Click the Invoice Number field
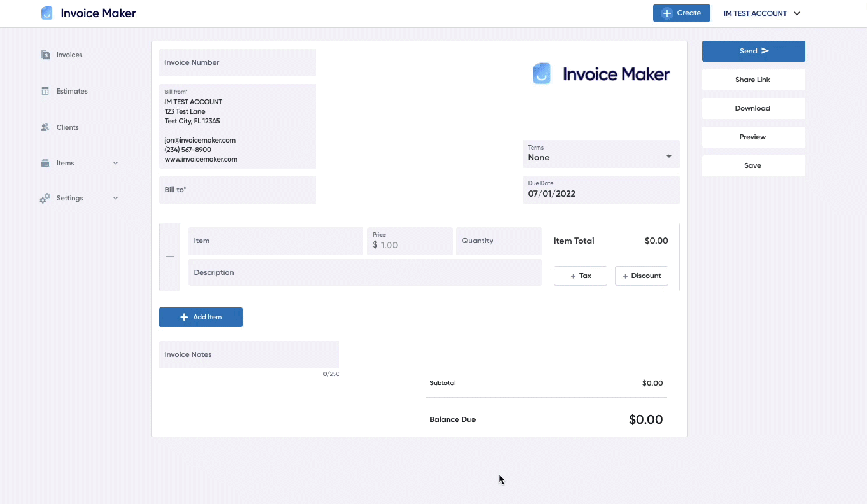 click(237, 62)
